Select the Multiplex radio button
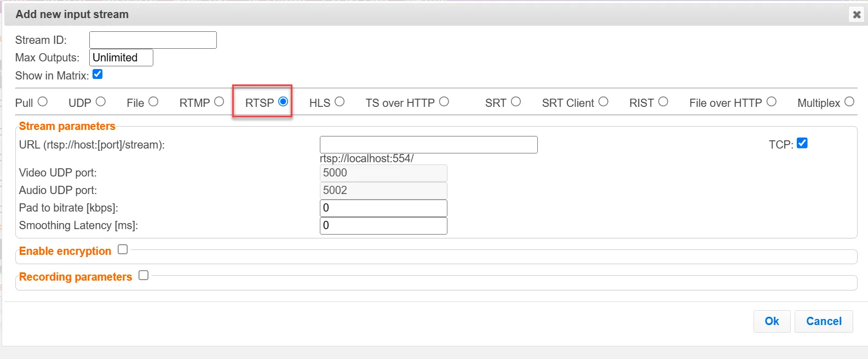The image size is (868, 359). click(849, 101)
